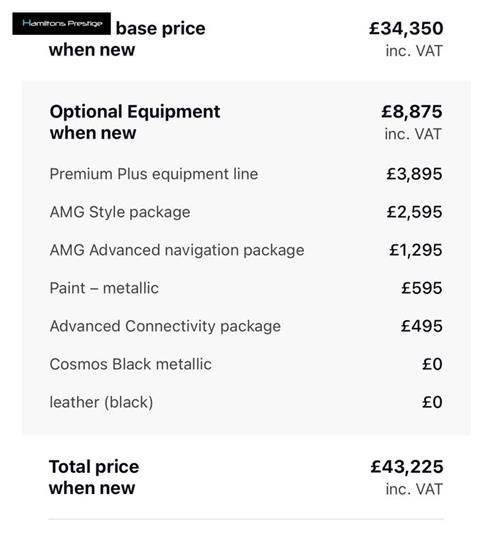Click the £3,895 price

(x=414, y=174)
